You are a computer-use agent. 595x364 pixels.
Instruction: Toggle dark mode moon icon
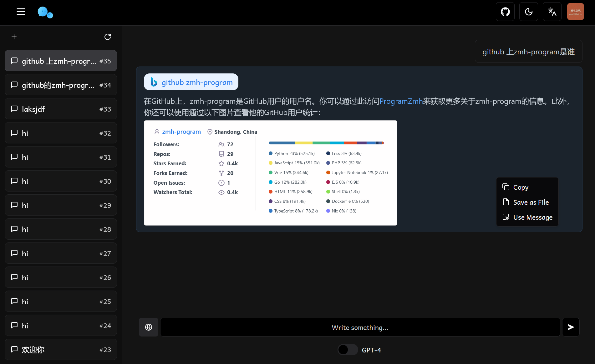click(x=529, y=12)
